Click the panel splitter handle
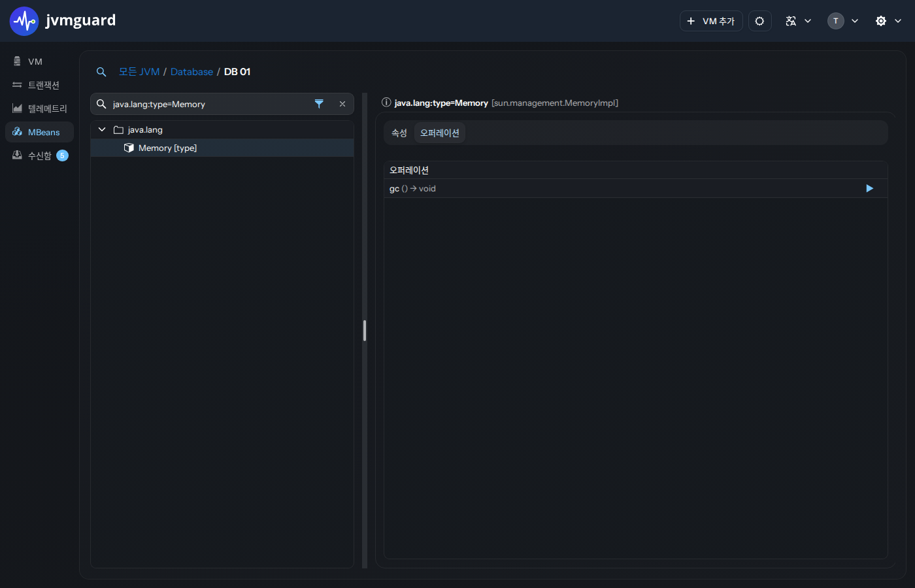Image resolution: width=915 pixels, height=588 pixels. (x=365, y=331)
